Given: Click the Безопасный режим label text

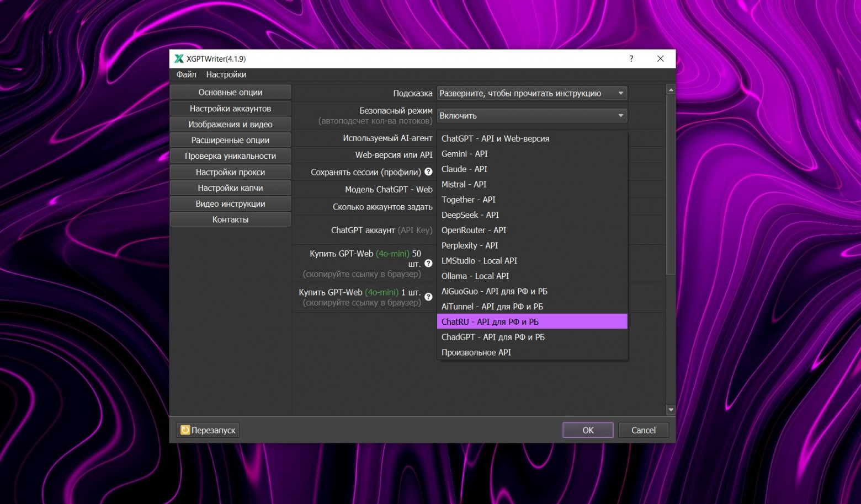Looking at the screenshot, I should coord(396,111).
